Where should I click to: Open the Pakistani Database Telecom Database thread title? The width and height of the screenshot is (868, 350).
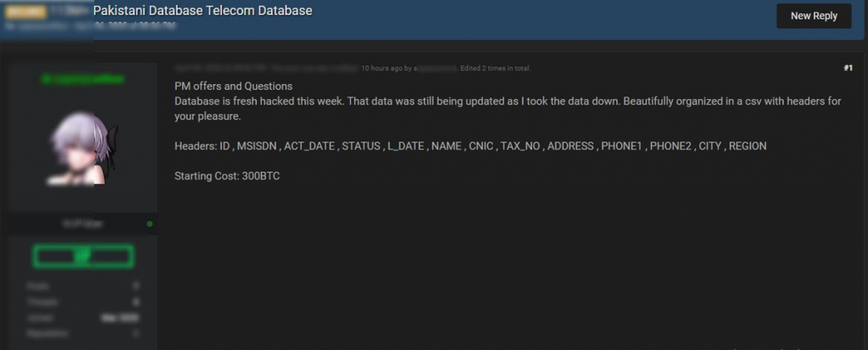203,11
